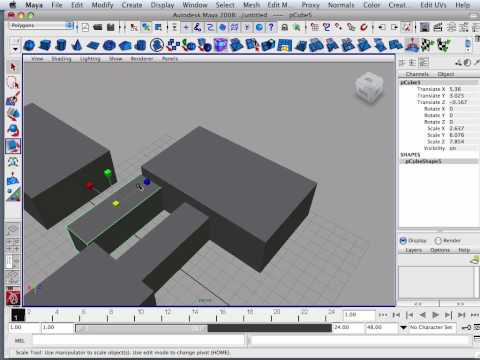Click the Play Backwards button
This screenshot has height=360, width=480.
(x=422, y=315)
